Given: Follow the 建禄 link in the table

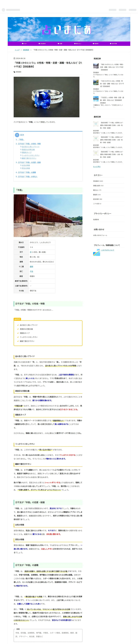Looking at the screenshot, I should tap(31, 267).
